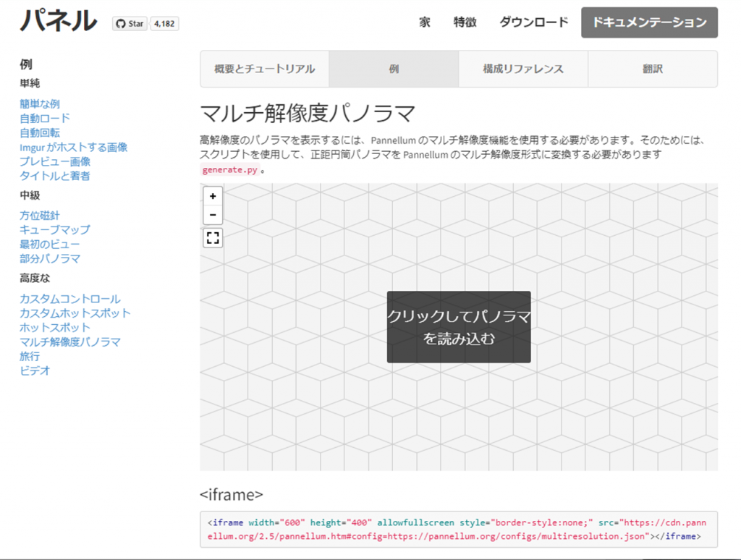
Task: Select ダウンロード in the top navigation
Action: [x=533, y=22]
